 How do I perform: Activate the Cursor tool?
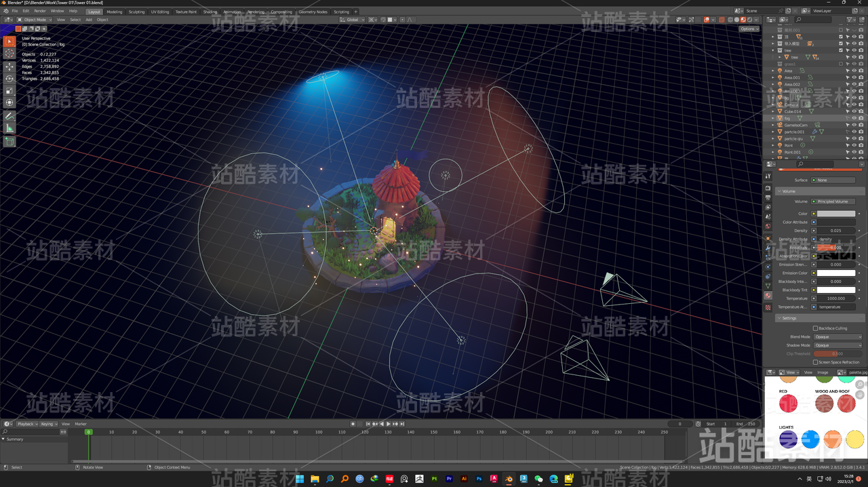pyautogui.click(x=9, y=54)
